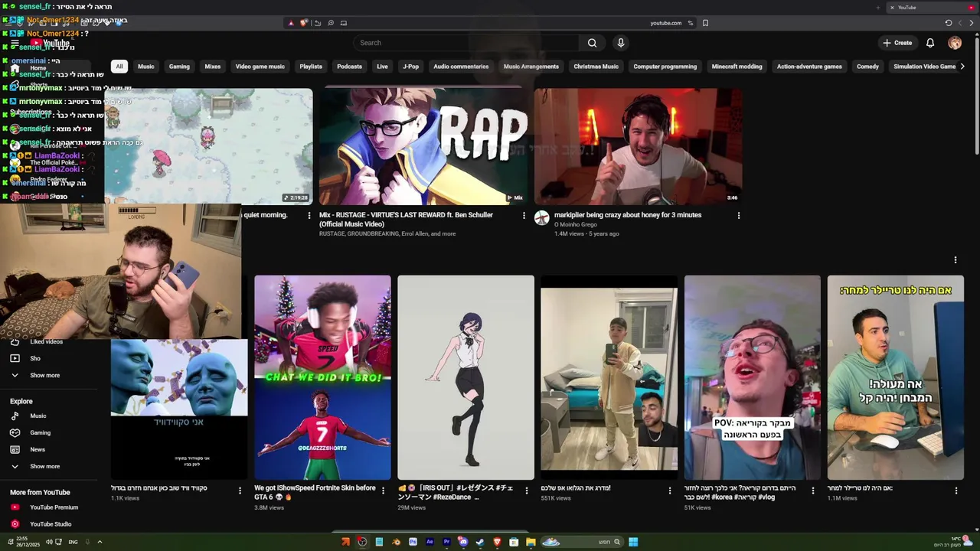The image size is (980, 551).
Task: Open News in the Explore sidebar
Action: click(x=38, y=449)
